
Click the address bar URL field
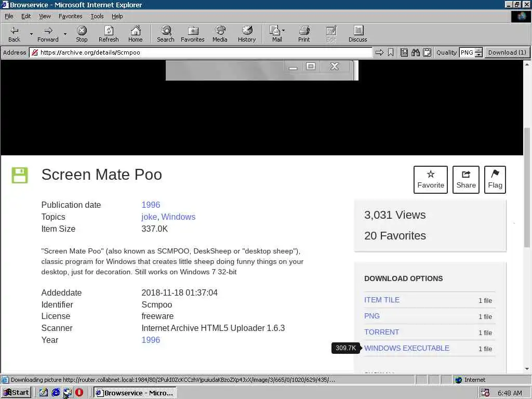point(201,52)
